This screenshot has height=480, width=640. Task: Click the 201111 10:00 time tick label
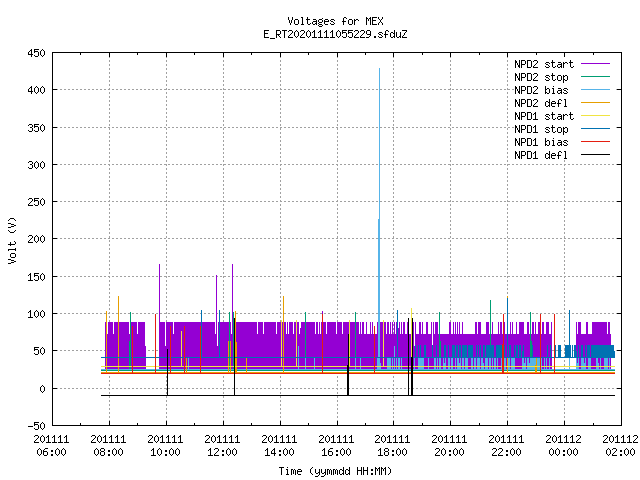pyautogui.click(x=165, y=446)
